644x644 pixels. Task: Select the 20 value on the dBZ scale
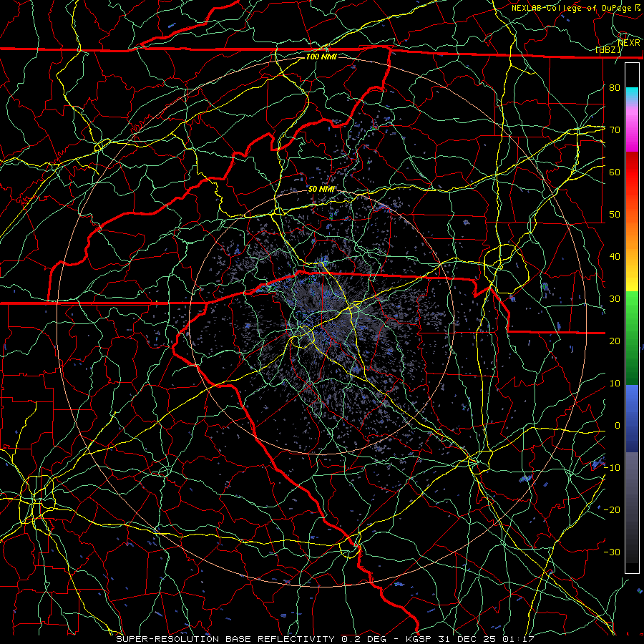615,341
